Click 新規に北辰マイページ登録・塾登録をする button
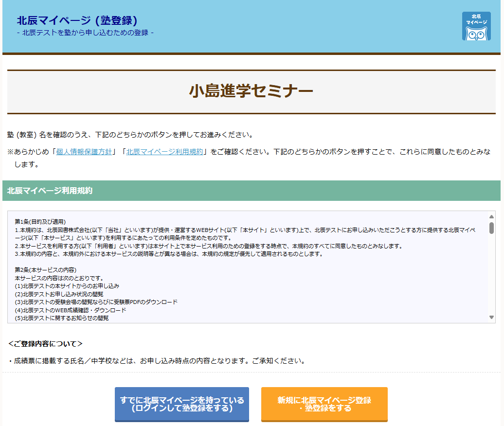 (x=324, y=404)
